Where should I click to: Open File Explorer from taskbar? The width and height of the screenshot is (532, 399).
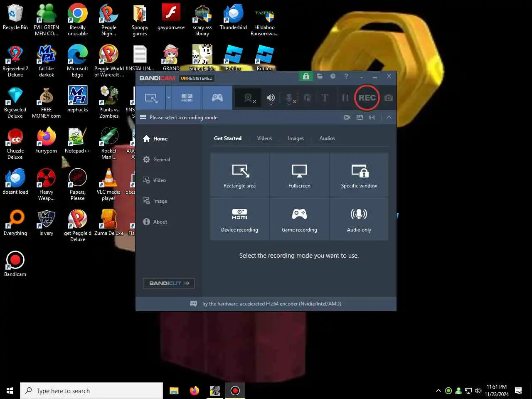[x=174, y=391]
